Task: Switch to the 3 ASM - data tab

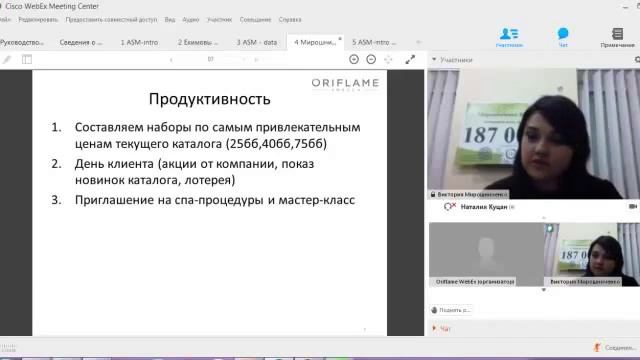Action: coord(257,42)
